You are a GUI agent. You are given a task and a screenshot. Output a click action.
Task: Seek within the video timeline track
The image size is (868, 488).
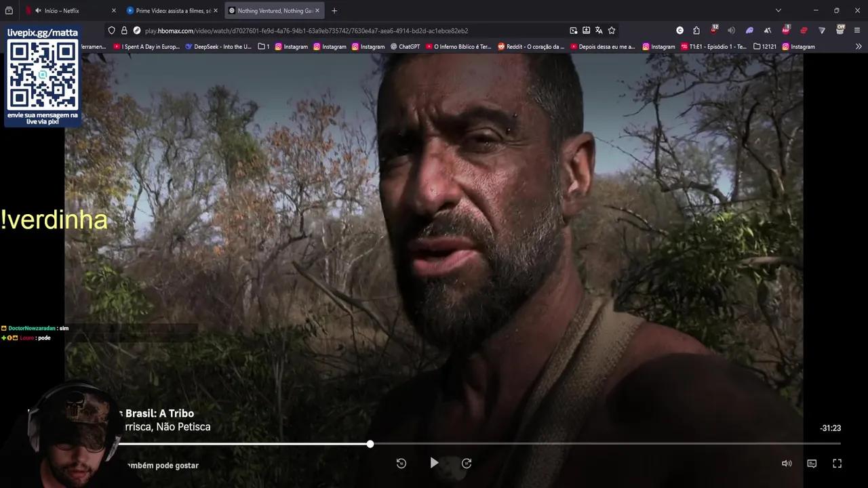pyautogui.click(x=480, y=444)
